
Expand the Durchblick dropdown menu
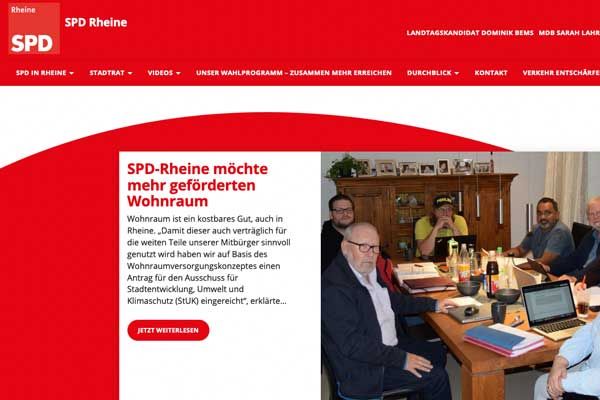433,73
